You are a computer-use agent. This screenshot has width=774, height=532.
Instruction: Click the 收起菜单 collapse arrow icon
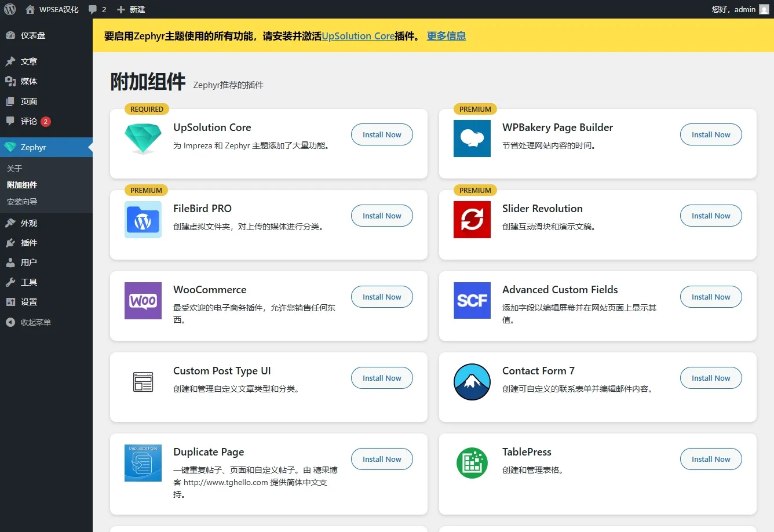tap(10, 322)
